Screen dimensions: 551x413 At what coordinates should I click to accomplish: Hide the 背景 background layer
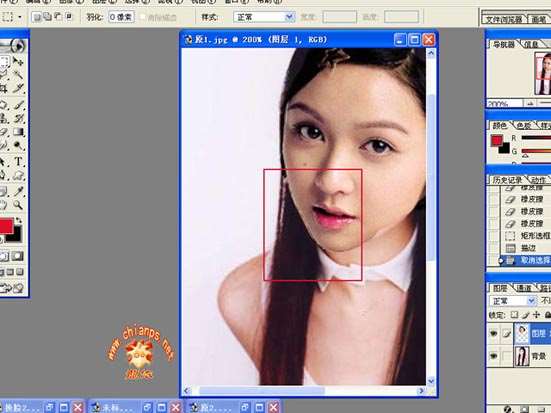pos(493,356)
